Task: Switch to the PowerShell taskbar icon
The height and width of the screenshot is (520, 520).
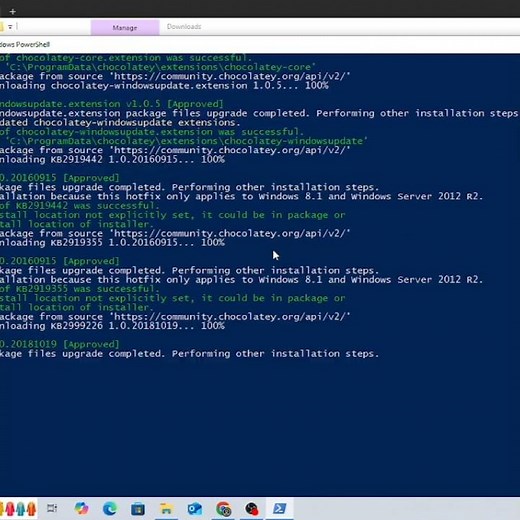Action: coord(279,508)
